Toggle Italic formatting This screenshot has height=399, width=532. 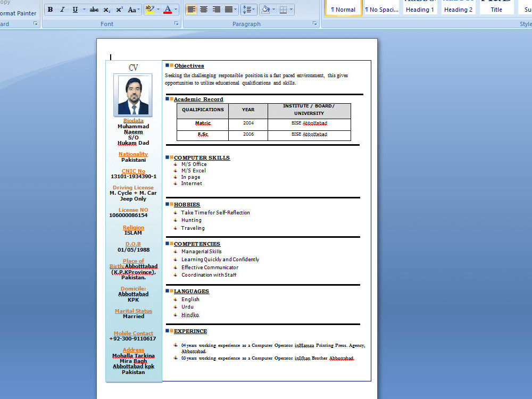pyautogui.click(x=62, y=10)
